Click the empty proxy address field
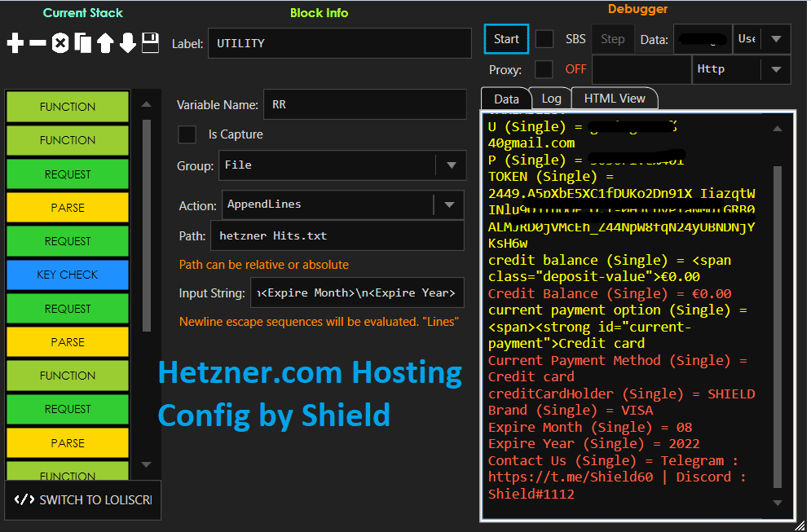Screen dimensions: 811x532 (641, 69)
